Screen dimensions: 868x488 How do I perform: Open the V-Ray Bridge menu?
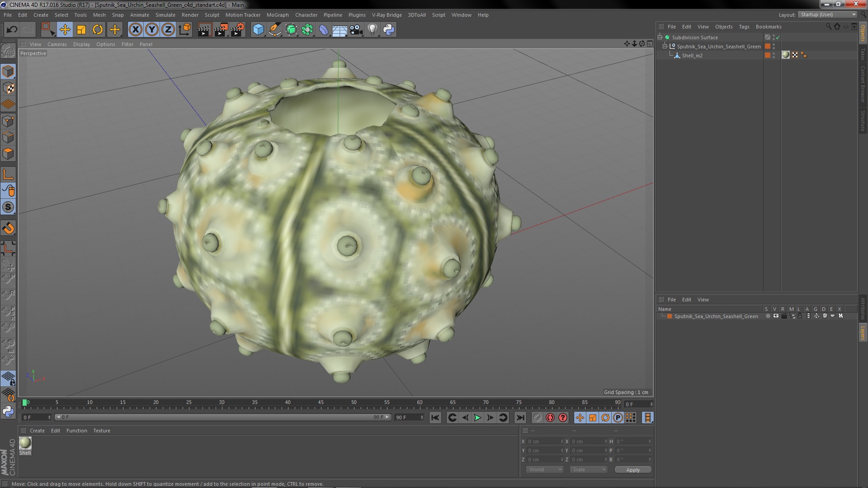pos(387,15)
